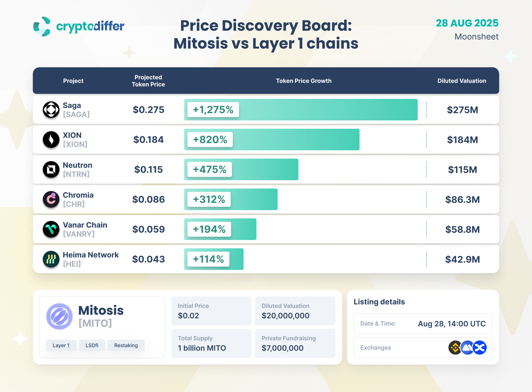Click the $0.043 Heima price
Screen dimensions: 532x392
[149, 259]
